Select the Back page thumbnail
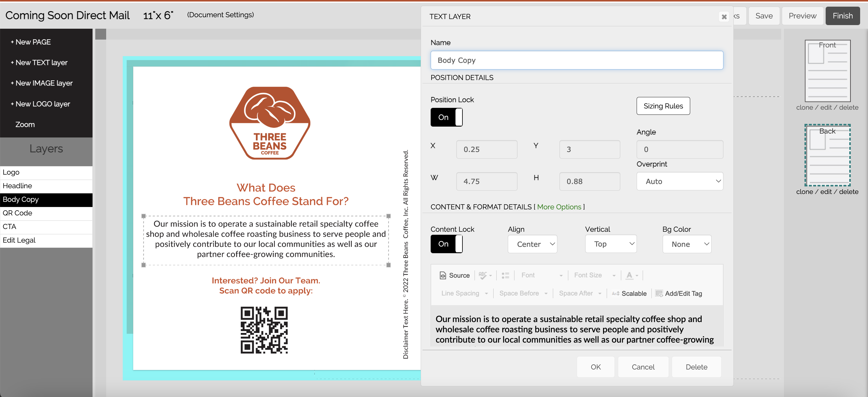Viewport: 868px width, 397px height. point(827,155)
